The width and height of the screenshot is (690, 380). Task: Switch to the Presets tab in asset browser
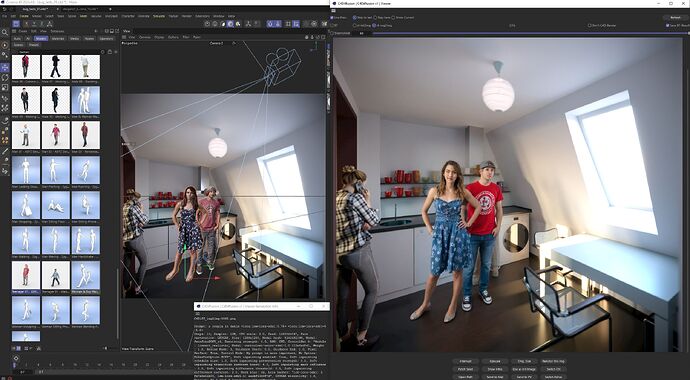34,45
